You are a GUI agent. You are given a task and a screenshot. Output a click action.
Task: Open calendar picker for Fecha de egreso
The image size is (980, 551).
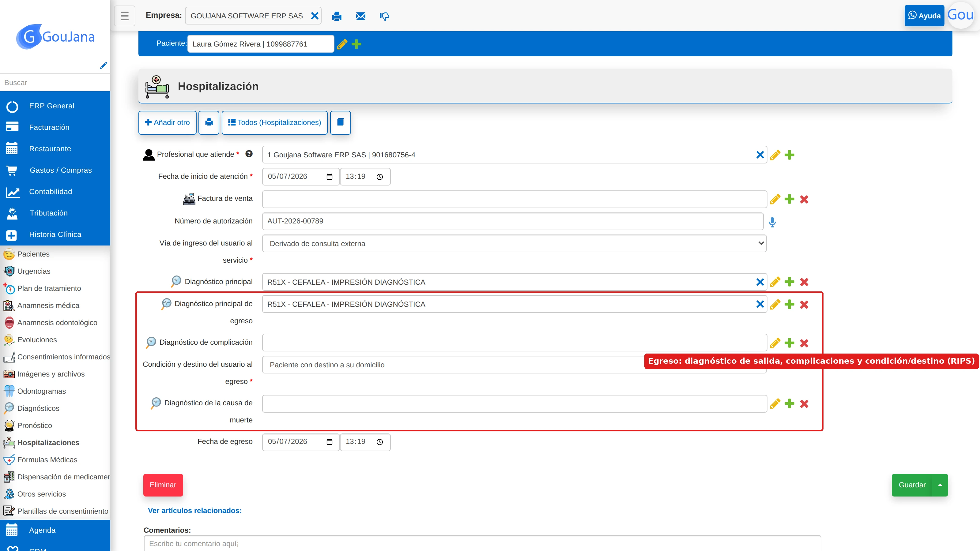pos(330,442)
